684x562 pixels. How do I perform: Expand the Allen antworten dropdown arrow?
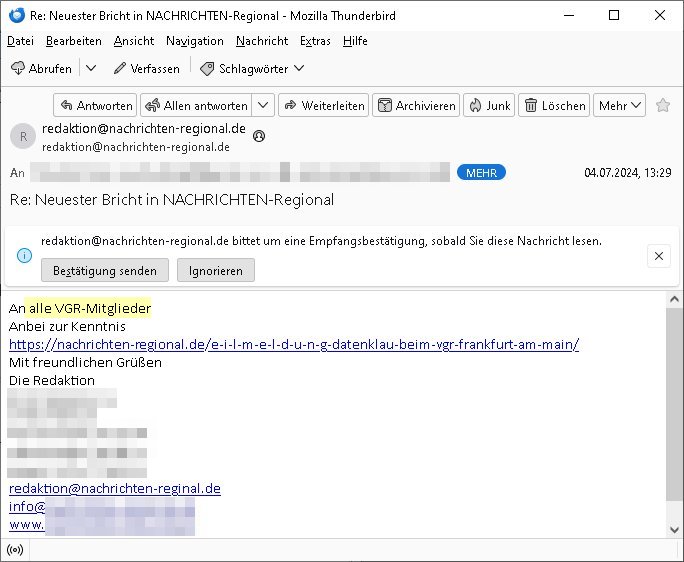tap(263, 105)
